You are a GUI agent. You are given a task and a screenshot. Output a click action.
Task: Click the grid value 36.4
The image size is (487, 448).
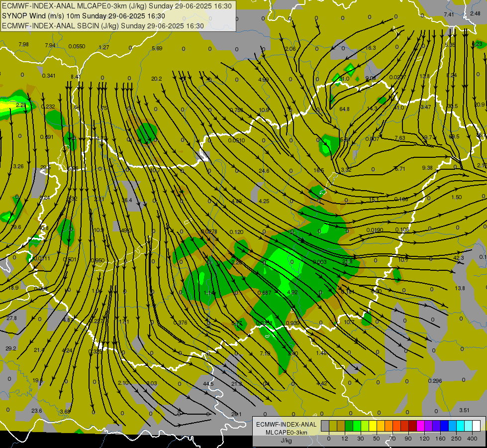click(x=127, y=200)
